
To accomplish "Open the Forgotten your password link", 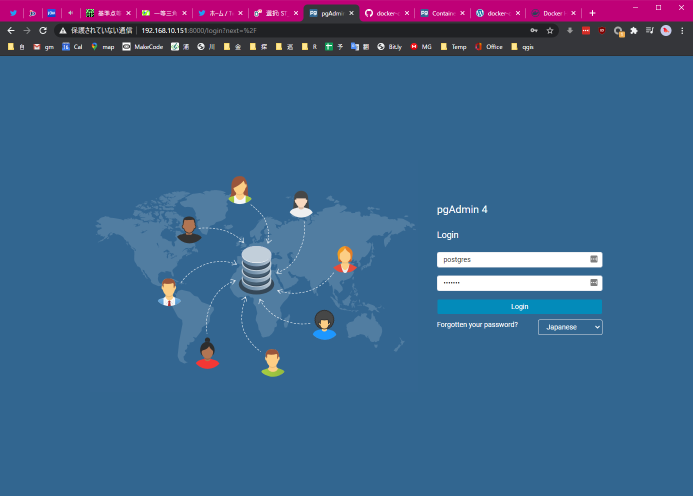I will coord(477,325).
